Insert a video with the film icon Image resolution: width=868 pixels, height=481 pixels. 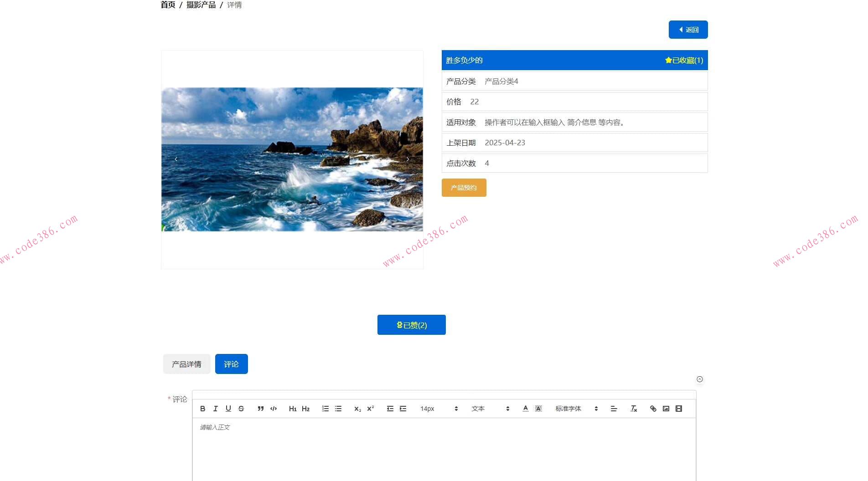[679, 409]
